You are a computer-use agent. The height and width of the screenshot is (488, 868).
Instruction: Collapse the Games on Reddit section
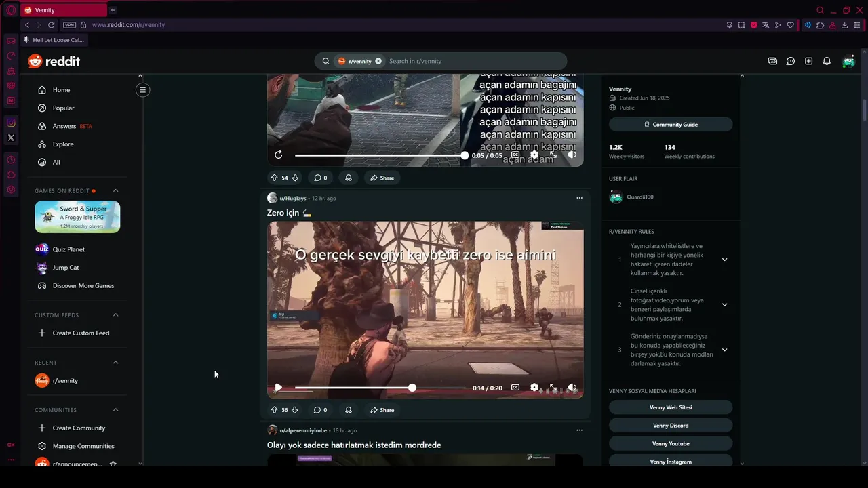(115, 190)
